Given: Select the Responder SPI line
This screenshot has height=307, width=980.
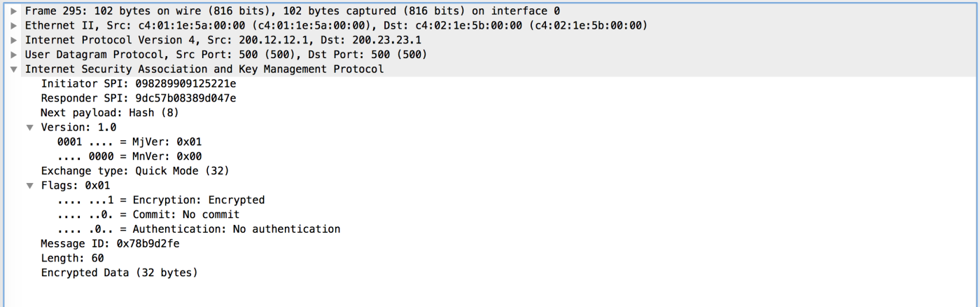Looking at the screenshot, I should [x=138, y=98].
